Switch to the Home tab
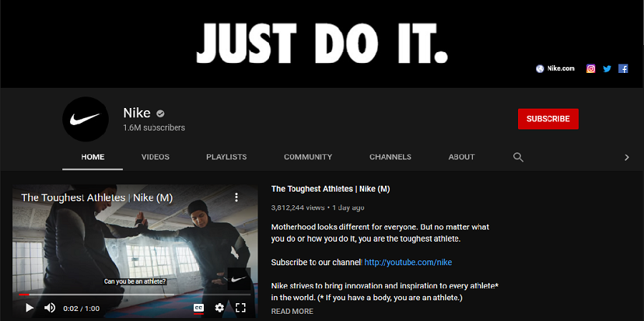Image resolution: width=644 pixels, height=321 pixels. [93, 157]
